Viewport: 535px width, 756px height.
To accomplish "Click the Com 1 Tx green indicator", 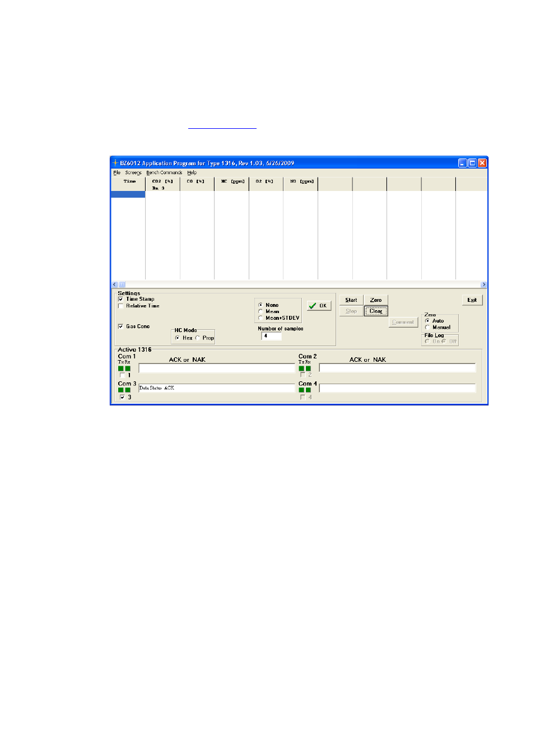I will click(121, 368).
